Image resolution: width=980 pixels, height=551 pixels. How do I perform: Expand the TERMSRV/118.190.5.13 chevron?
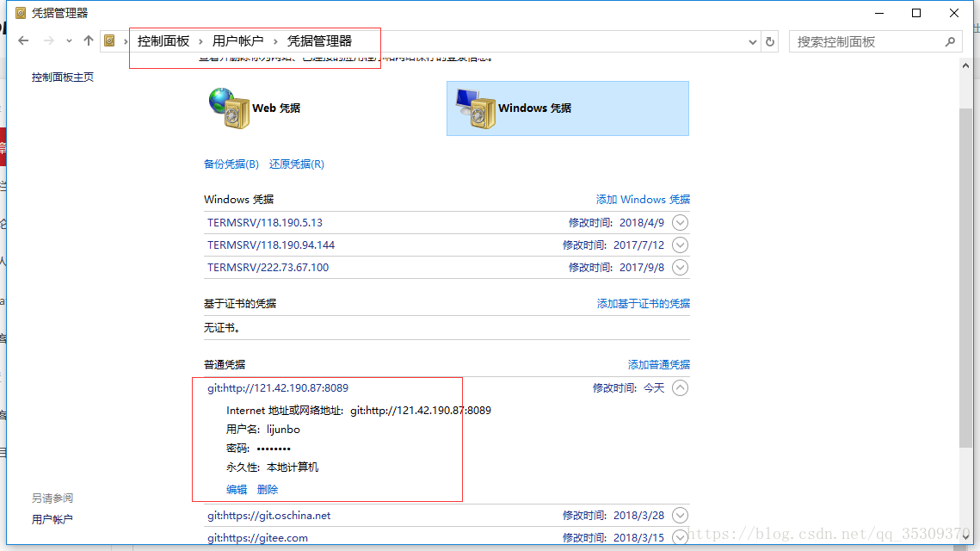click(680, 223)
